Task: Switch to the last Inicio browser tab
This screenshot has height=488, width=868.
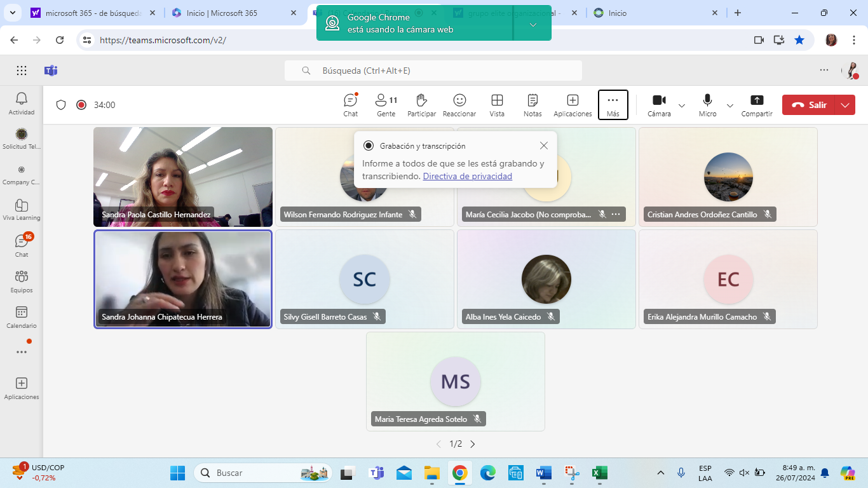Action: click(654, 13)
